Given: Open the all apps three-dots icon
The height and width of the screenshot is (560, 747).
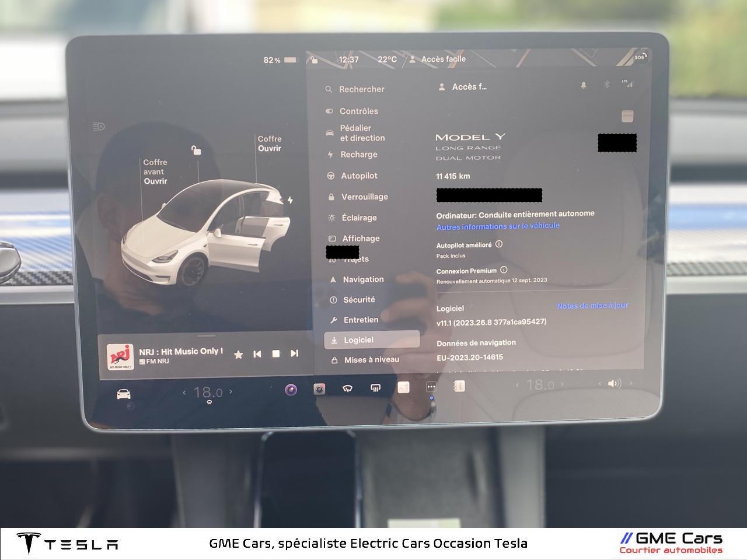Looking at the screenshot, I should pos(431,387).
